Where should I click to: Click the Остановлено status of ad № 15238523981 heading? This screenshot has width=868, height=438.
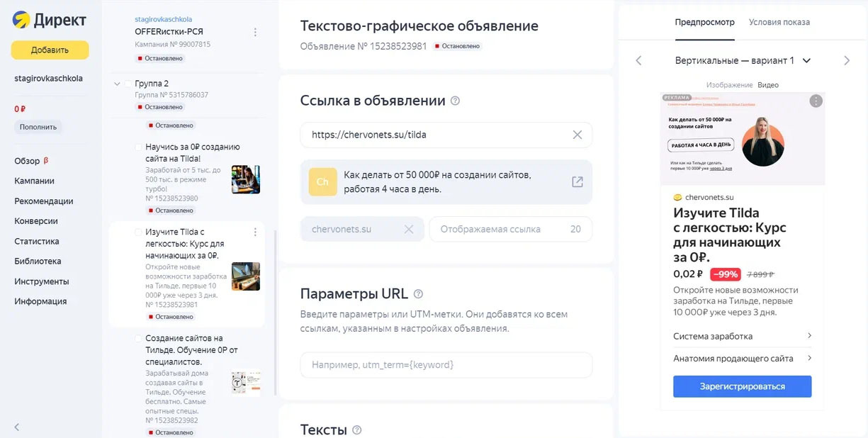458,46
